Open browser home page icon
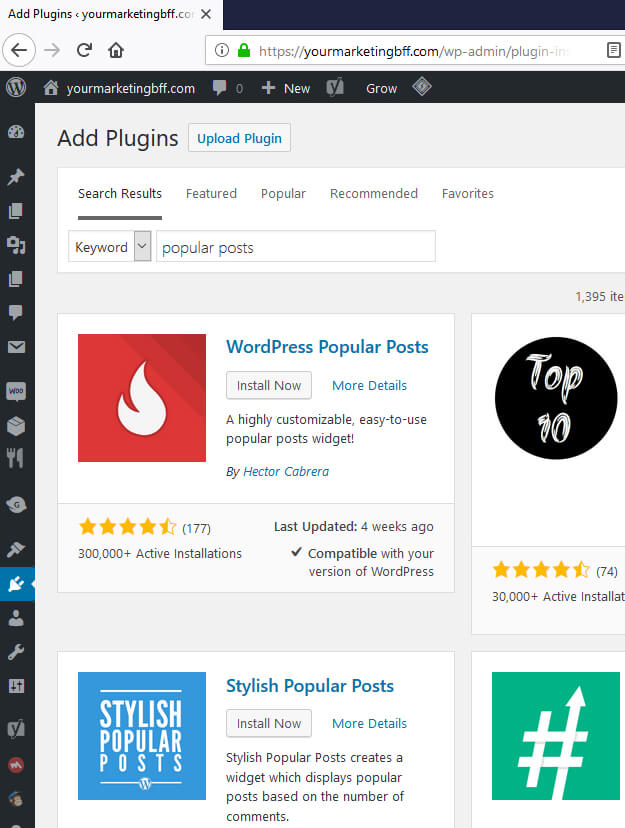This screenshot has height=828, width=625. click(x=116, y=50)
